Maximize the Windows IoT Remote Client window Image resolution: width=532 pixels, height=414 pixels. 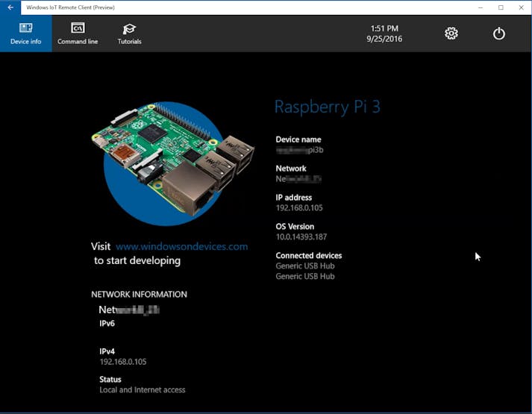501,7
